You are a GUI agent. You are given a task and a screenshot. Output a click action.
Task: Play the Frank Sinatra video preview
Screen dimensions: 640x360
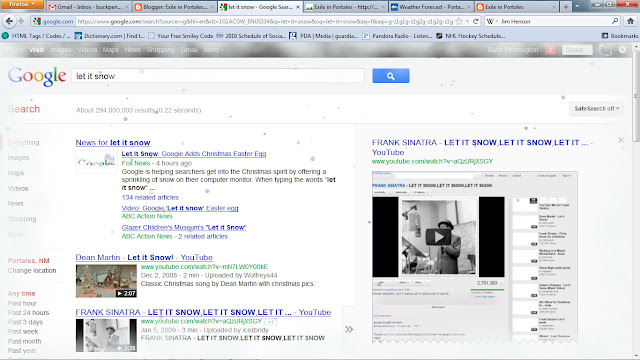point(438,237)
